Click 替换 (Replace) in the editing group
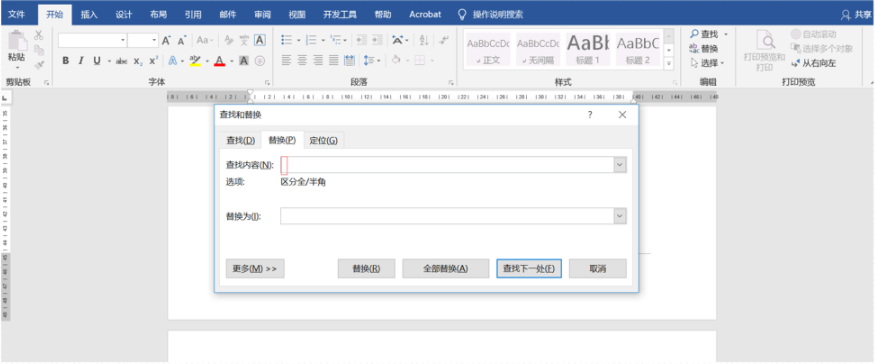 pos(704,49)
